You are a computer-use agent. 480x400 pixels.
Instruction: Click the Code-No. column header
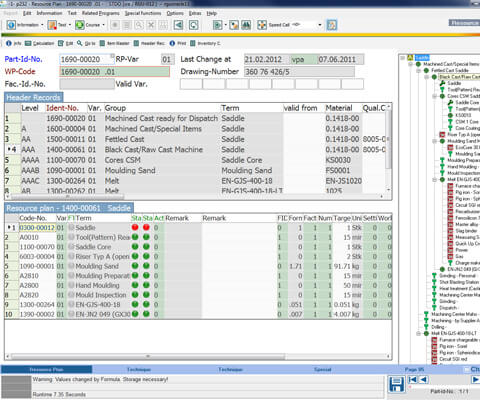[33, 218]
